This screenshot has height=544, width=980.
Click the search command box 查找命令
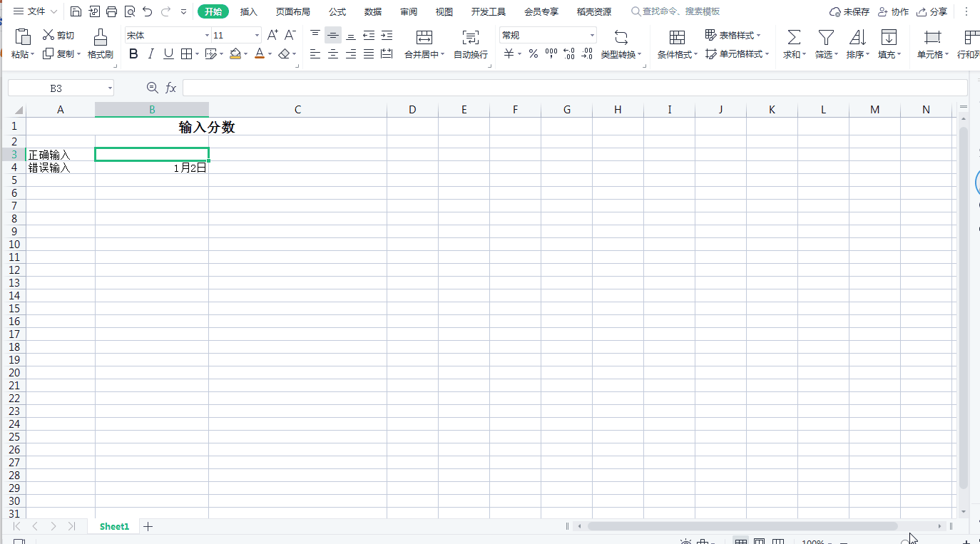tap(676, 11)
